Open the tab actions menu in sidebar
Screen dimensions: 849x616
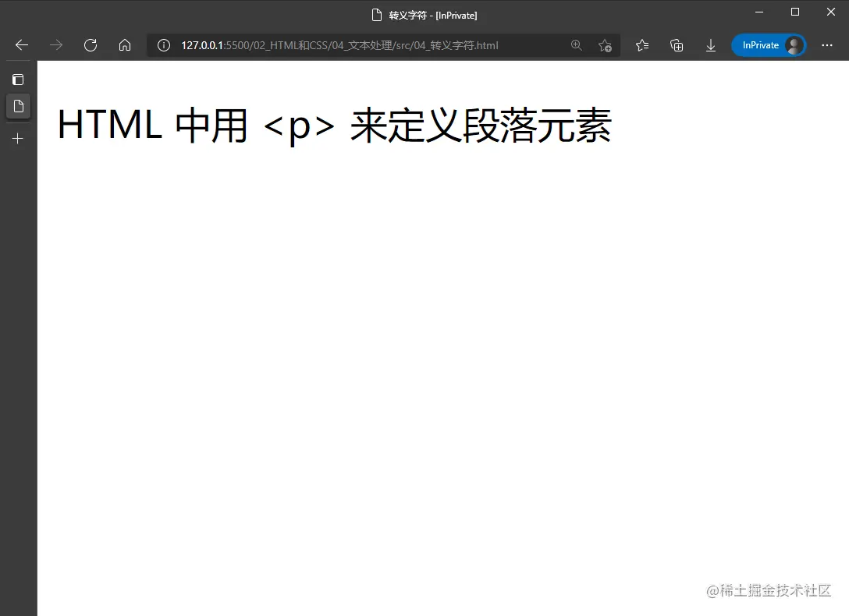(18, 79)
